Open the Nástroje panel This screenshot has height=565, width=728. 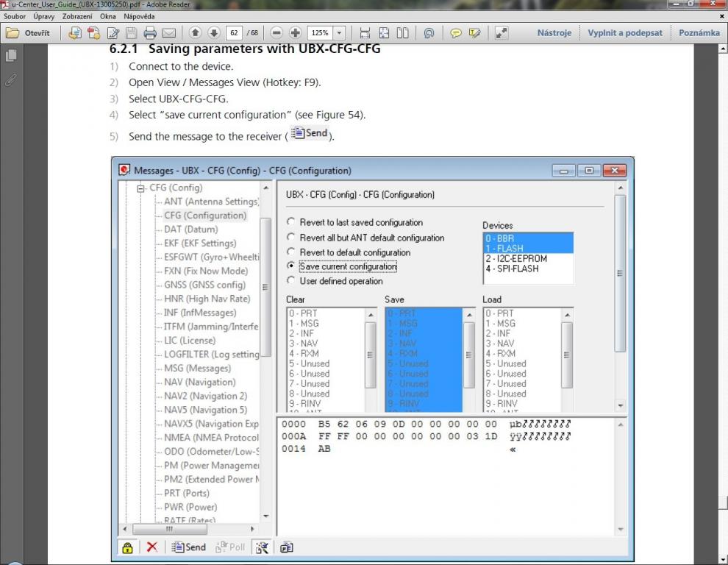click(554, 33)
